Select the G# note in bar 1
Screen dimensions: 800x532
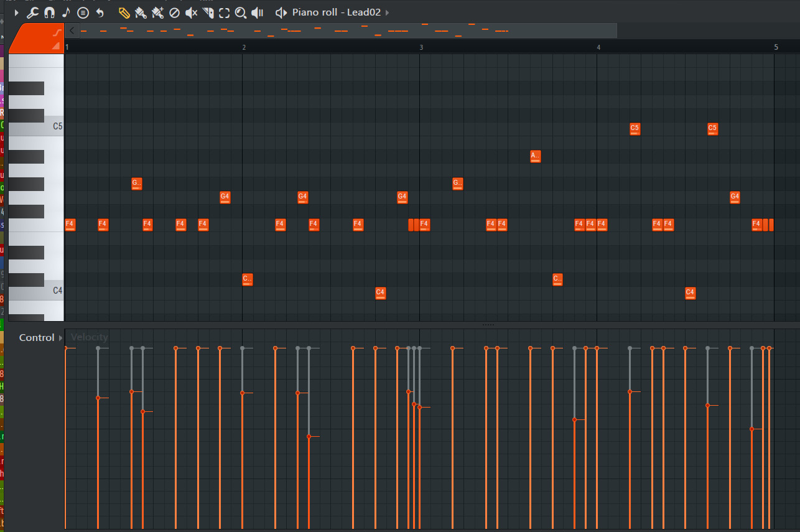pos(137,184)
